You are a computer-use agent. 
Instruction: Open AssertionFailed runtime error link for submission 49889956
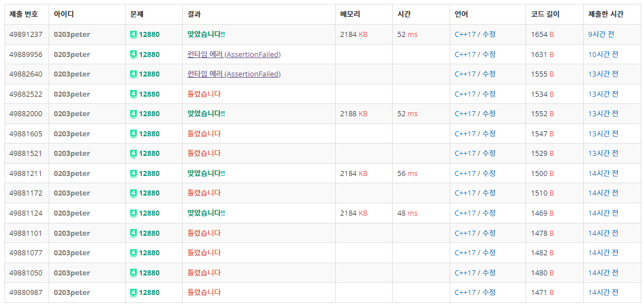click(x=233, y=54)
